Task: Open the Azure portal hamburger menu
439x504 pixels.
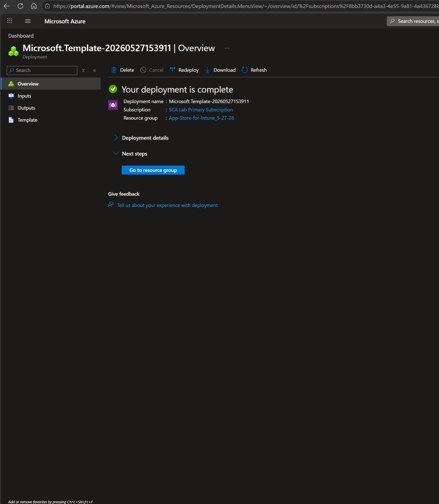Action: (28, 21)
